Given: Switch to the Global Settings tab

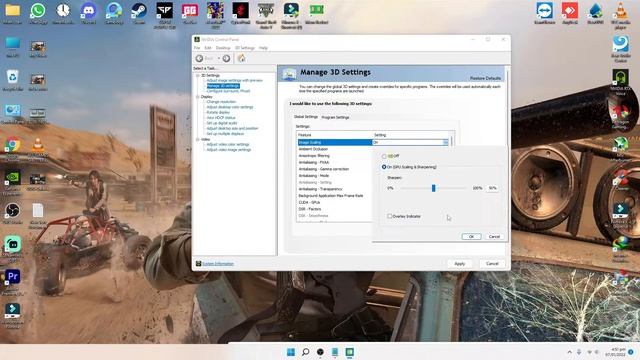Looking at the screenshot, I should [306, 117].
